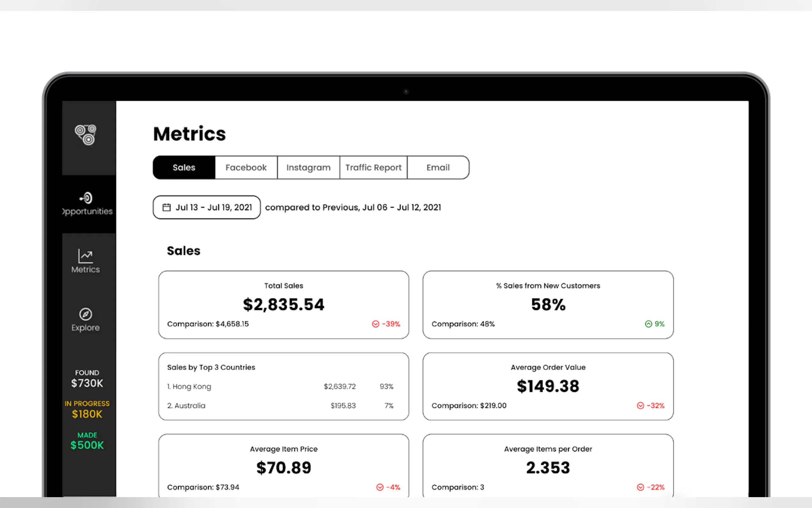Viewport: 812px width, 508px height.
Task: Open the Metrics chart icon in sidebar
Action: point(85,256)
